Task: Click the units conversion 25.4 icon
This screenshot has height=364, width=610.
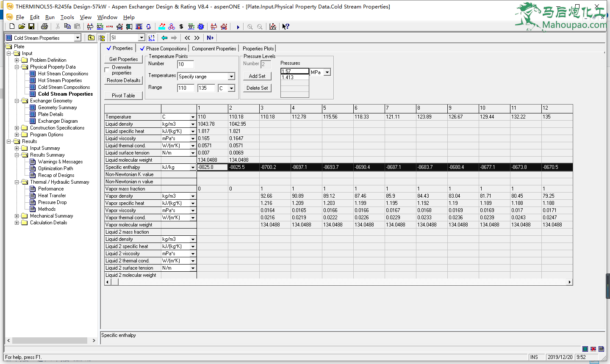Action: (152, 38)
